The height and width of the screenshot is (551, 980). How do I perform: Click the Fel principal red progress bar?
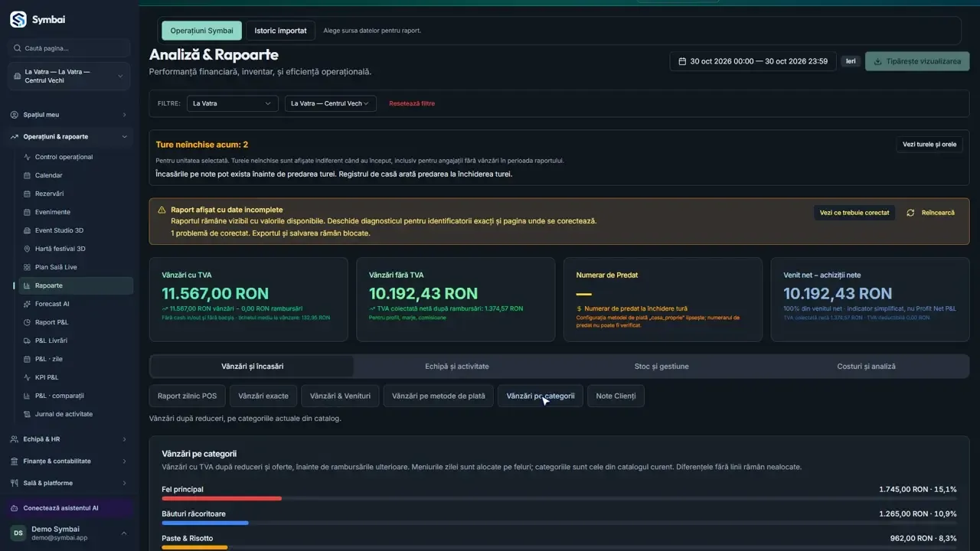pos(222,498)
